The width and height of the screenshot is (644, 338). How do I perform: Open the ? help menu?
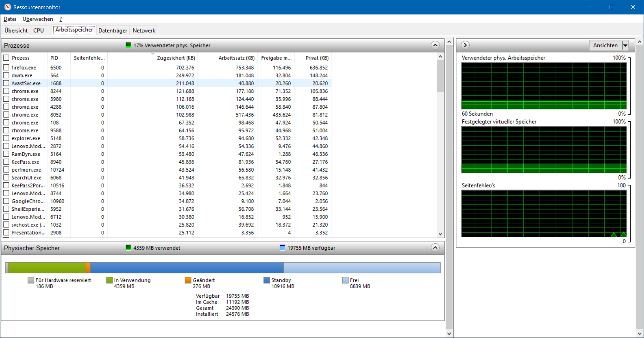pos(61,19)
